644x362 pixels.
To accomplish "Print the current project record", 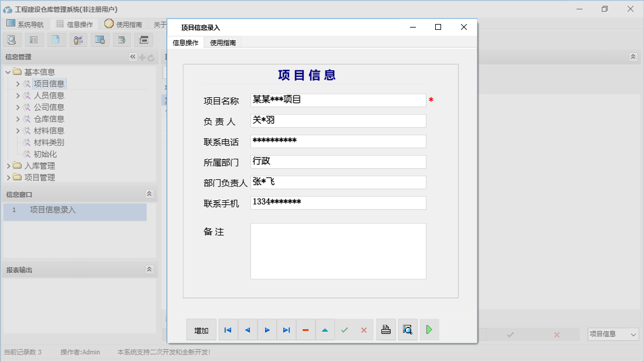I will [x=385, y=329].
